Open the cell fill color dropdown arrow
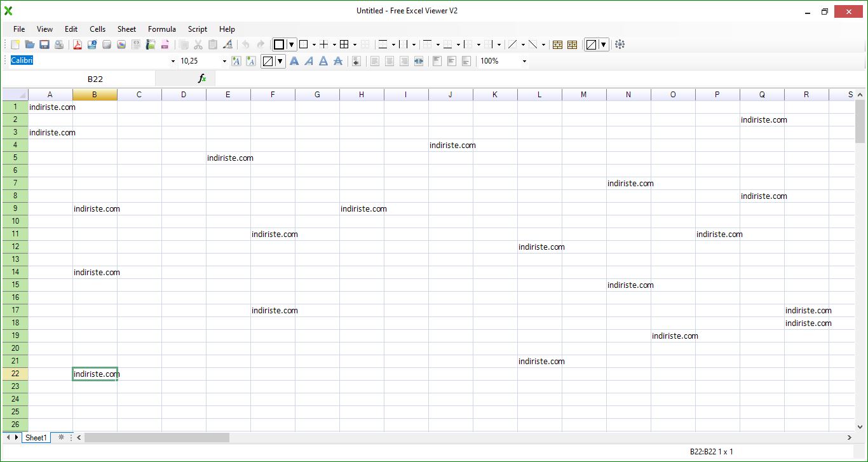868x462 pixels. point(604,44)
